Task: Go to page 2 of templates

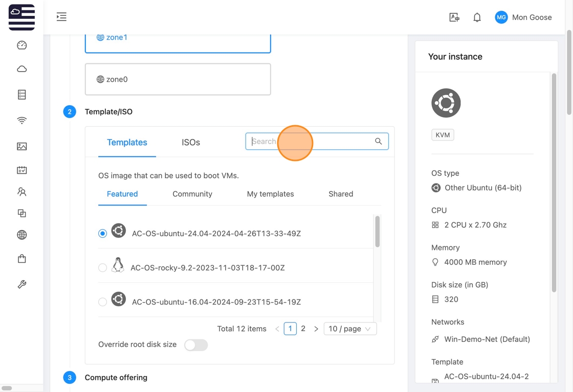Action: [303, 329]
